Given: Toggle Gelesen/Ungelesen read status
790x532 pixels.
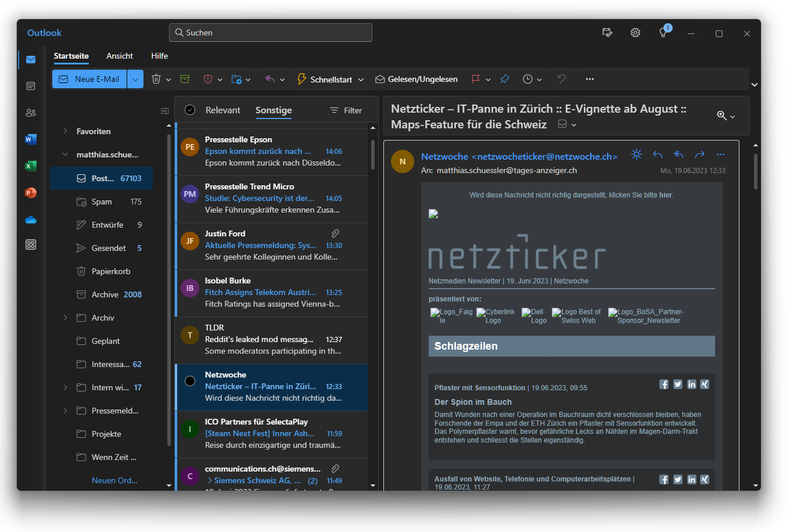Looking at the screenshot, I should (416, 79).
